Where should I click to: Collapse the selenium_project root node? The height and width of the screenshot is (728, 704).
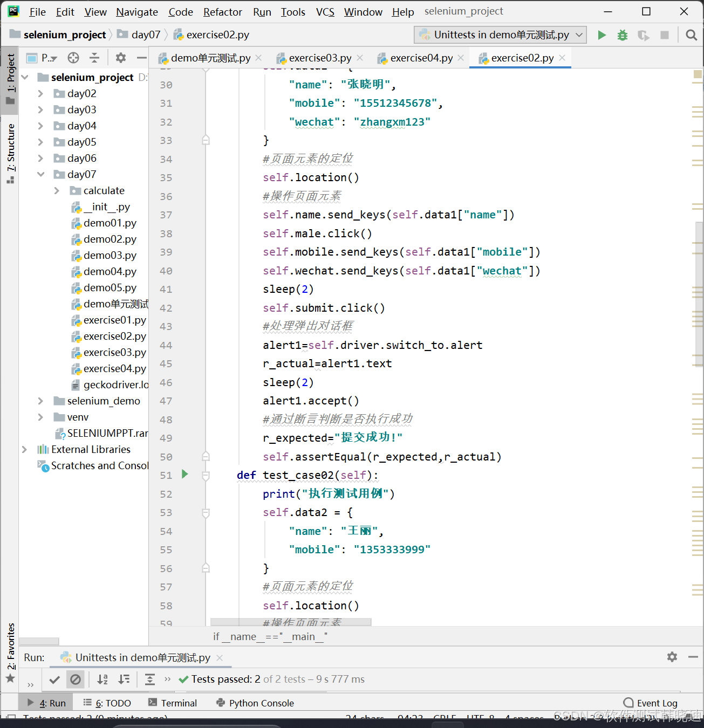tap(24, 77)
